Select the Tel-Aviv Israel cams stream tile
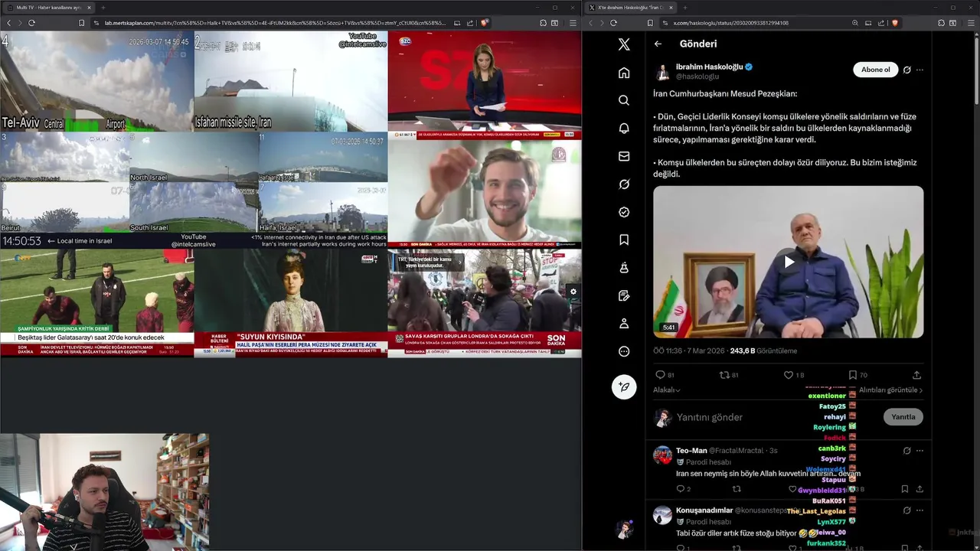This screenshot has height=551, width=980. click(x=96, y=81)
